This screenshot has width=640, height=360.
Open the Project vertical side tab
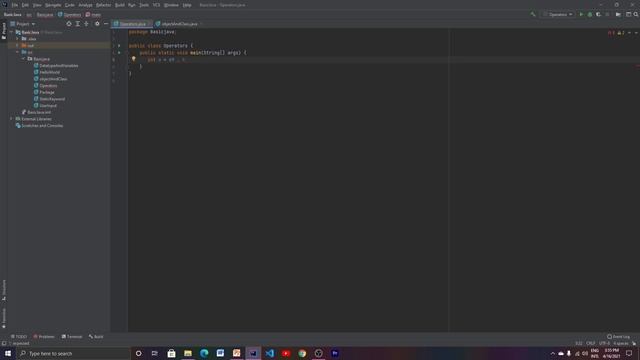pyautogui.click(x=4, y=31)
